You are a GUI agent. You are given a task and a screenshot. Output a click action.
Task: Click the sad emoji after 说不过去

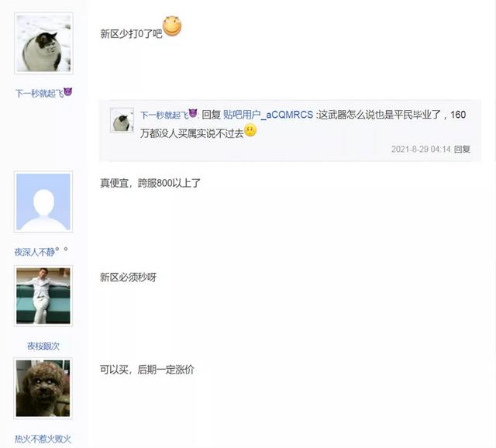point(250,131)
